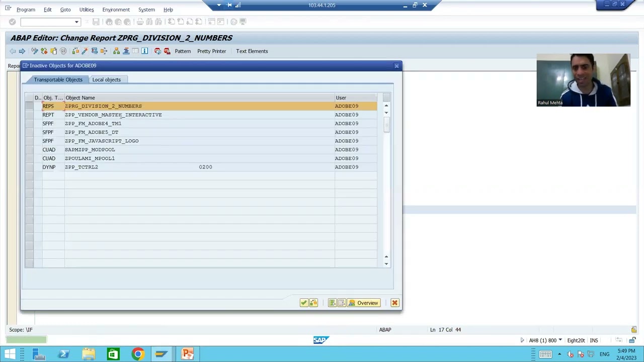Viewport: 644px width, 362px height.
Task: Click the Full screen on/off icon
Action: click(135, 51)
